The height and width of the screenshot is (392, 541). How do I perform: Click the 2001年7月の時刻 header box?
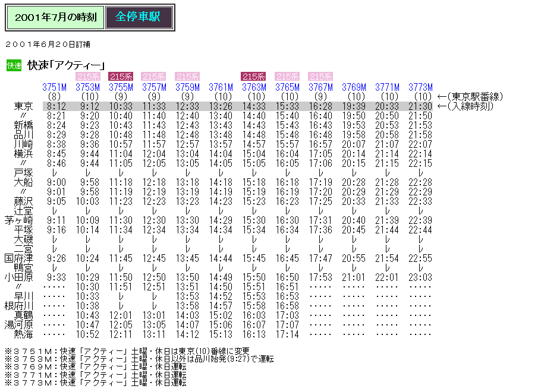(x=55, y=17)
